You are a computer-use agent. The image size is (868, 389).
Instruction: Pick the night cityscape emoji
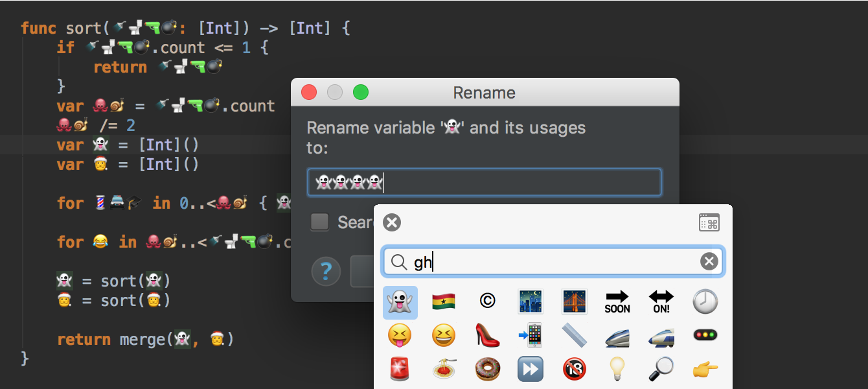click(x=531, y=301)
